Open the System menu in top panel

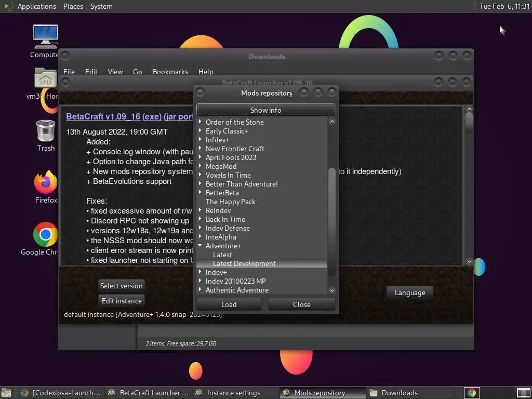pos(101,6)
